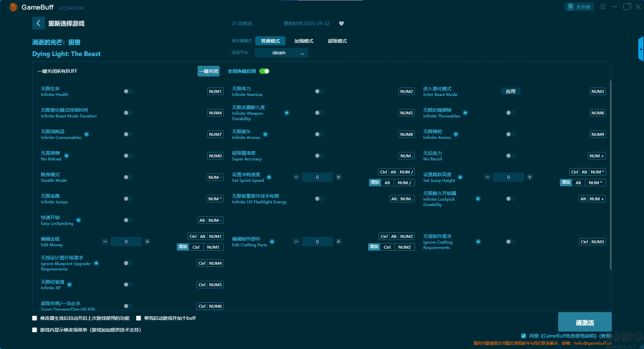Click star badge next to Infinite Throwables
Viewport: 644px width, 349px height.
click(465, 113)
